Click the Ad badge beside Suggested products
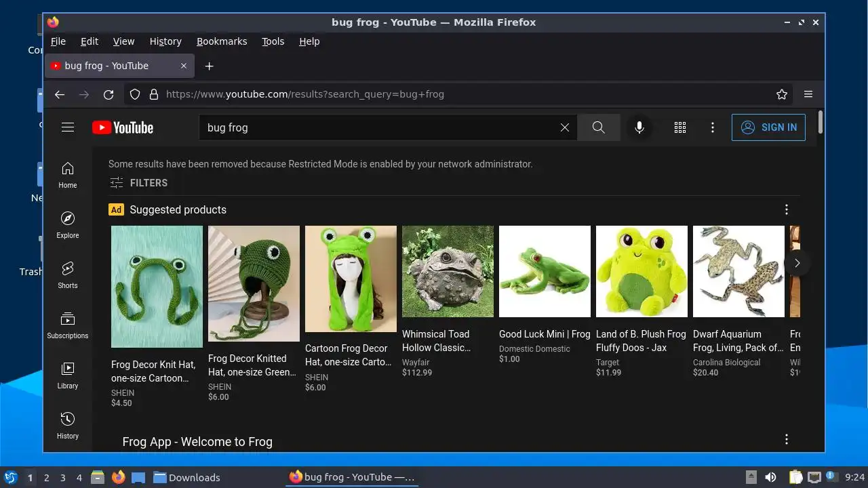Viewport: 868px width, 488px height. click(116, 209)
